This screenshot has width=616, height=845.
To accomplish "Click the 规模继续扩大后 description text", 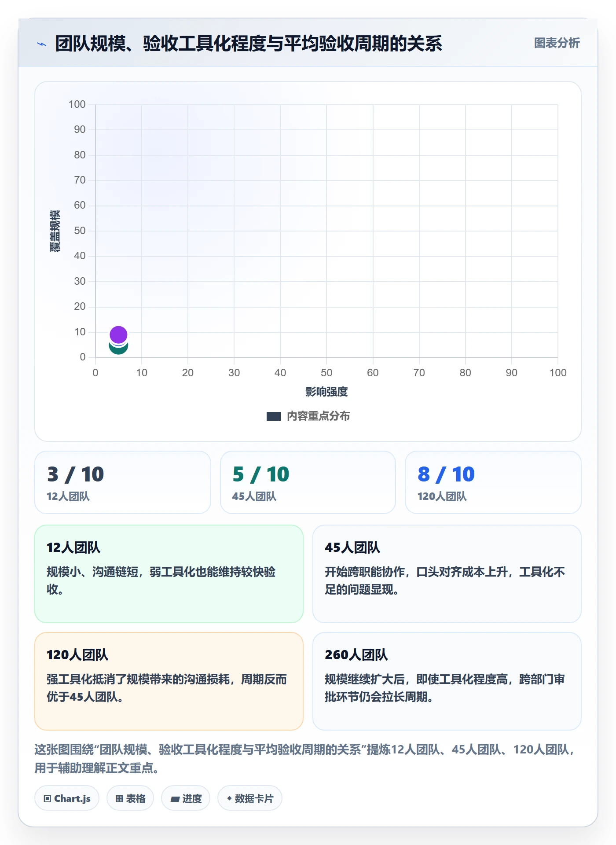I will pos(445,688).
